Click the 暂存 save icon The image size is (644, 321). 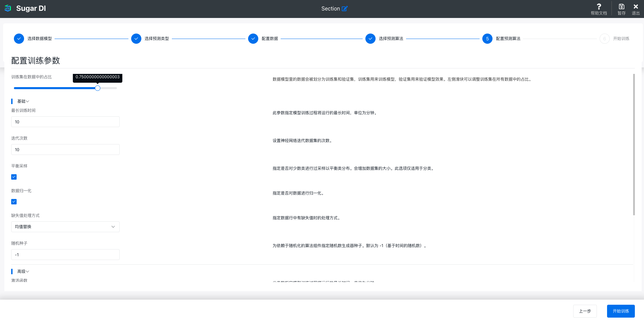[621, 6]
